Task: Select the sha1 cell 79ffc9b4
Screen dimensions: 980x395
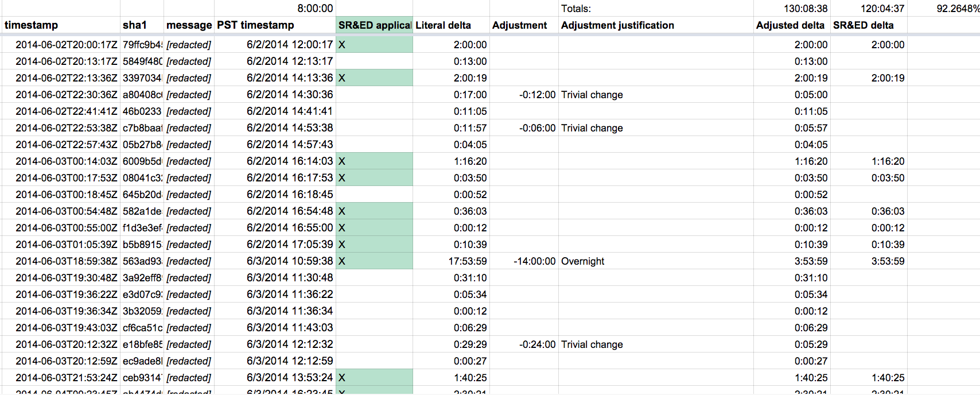Action: coord(142,45)
